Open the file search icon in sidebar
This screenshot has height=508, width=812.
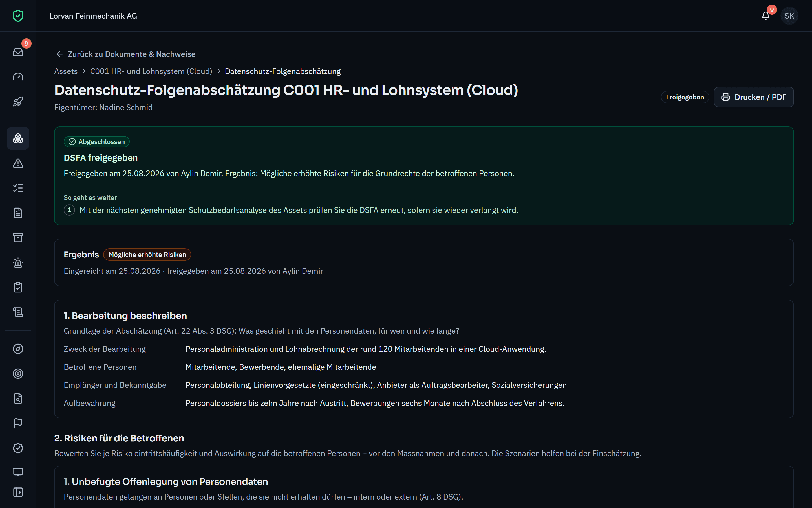pyautogui.click(x=18, y=398)
